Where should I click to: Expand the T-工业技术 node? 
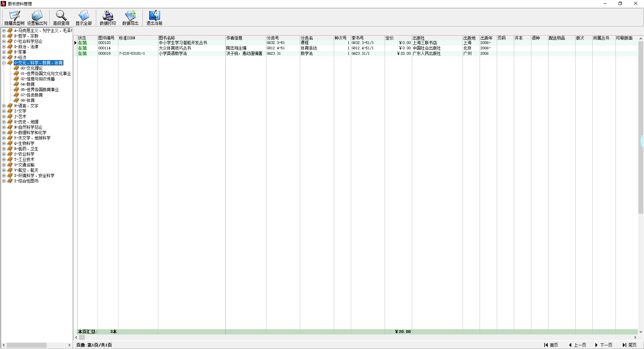tap(4, 159)
